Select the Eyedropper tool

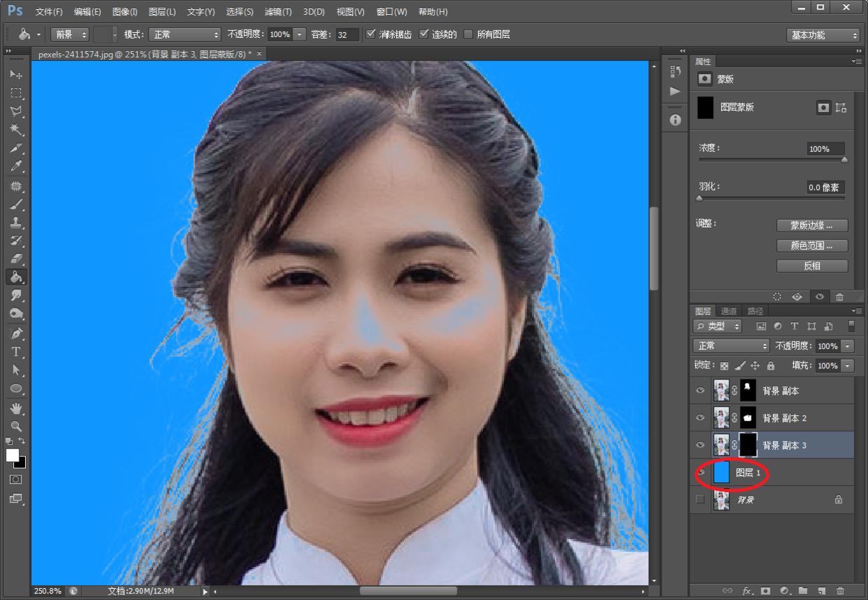pyautogui.click(x=16, y=167)
